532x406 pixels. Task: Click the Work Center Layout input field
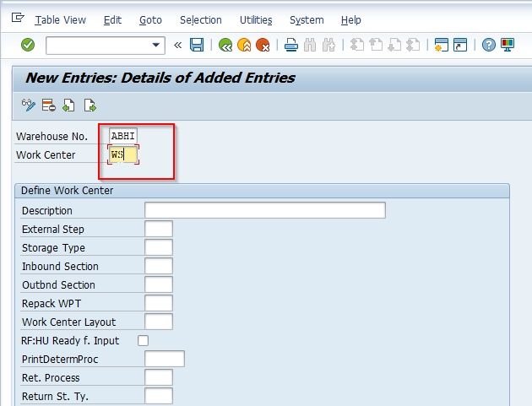pos(159,322)
